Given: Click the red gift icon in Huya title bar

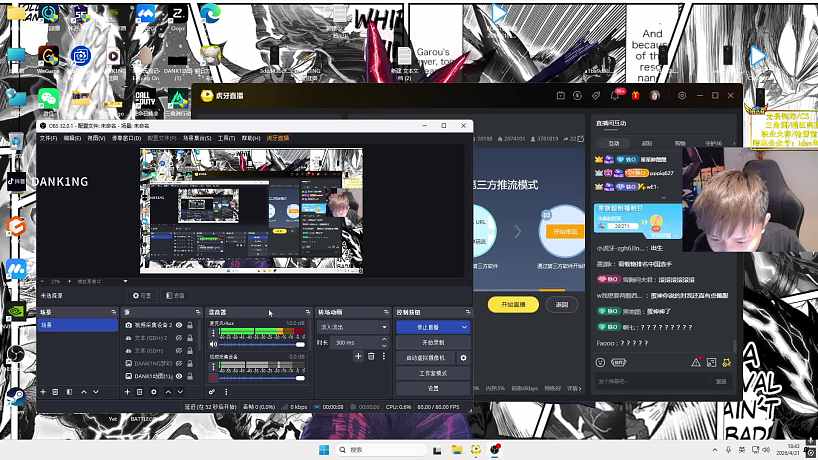Looking at the screenshot, I should pyautogui.click(x=635, y=96).
